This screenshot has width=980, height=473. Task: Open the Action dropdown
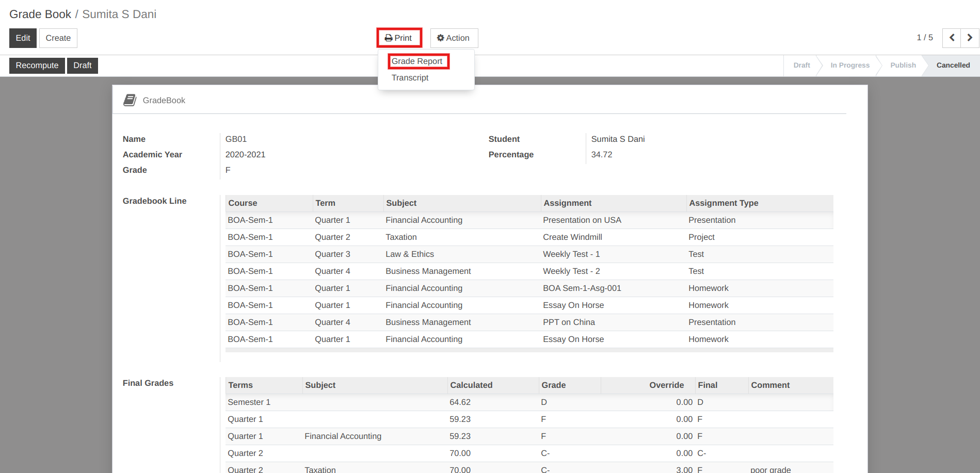click(454, 38)
